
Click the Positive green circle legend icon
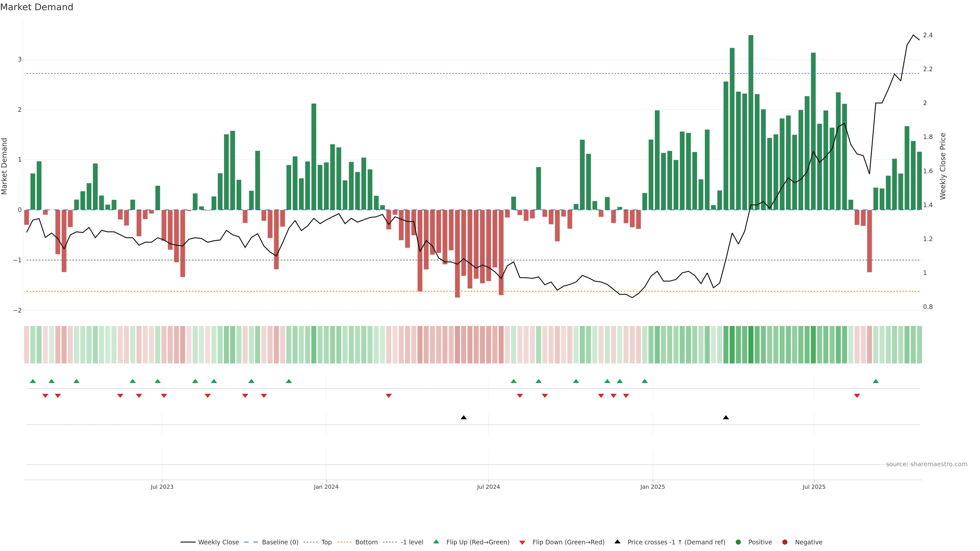(738, 542)
